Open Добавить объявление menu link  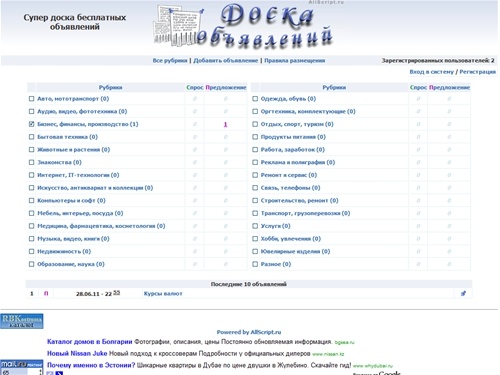pyautogui.click(x=226, y=61)
